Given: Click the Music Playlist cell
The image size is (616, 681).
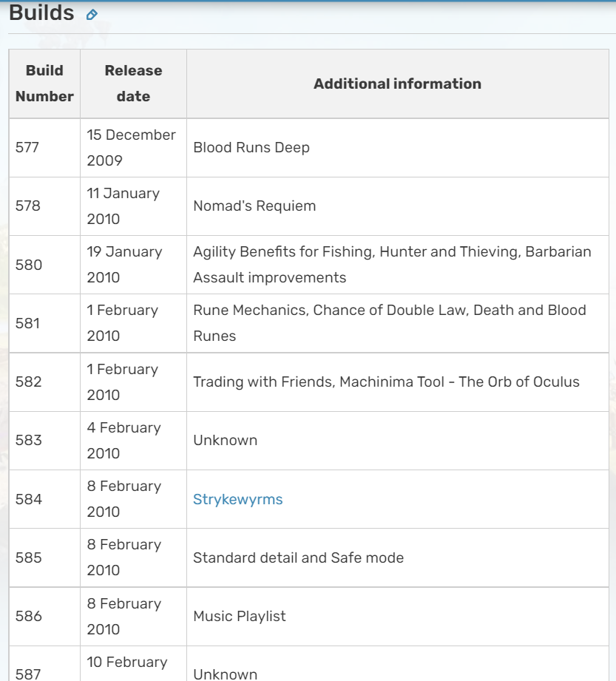Looking at the screenshot, I should tap(398, 616).
